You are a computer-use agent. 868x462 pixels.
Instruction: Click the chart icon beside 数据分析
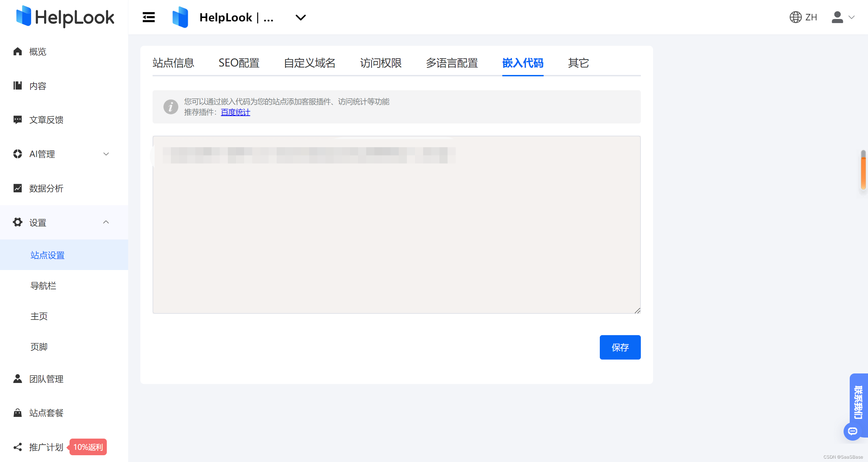click(18, 188)
